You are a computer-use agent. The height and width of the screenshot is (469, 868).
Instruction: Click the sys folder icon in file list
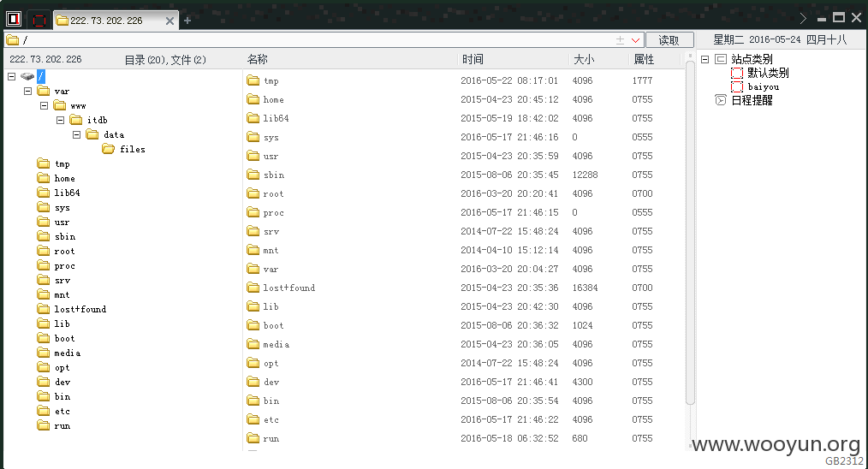(253, 137)
